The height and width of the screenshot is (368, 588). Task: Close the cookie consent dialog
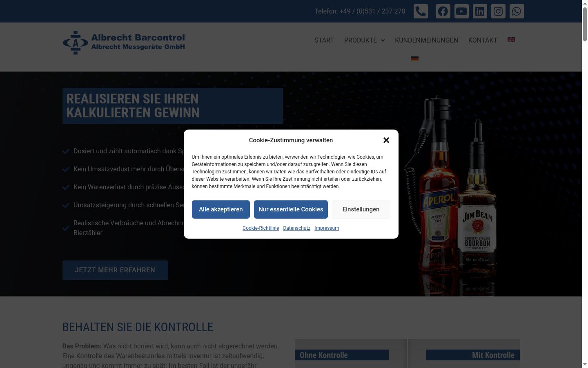click(x=386, y=140)
